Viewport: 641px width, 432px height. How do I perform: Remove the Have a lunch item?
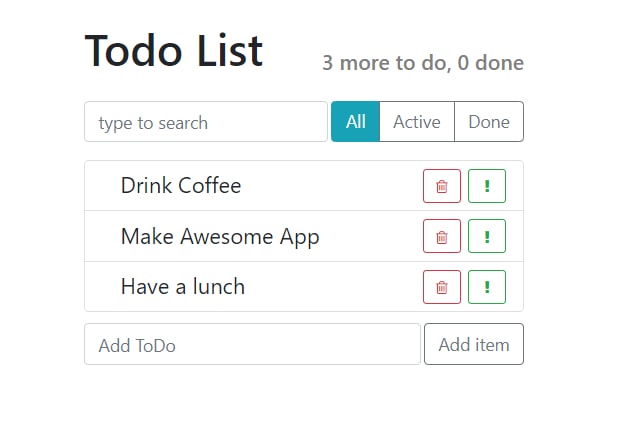(442, 287)
